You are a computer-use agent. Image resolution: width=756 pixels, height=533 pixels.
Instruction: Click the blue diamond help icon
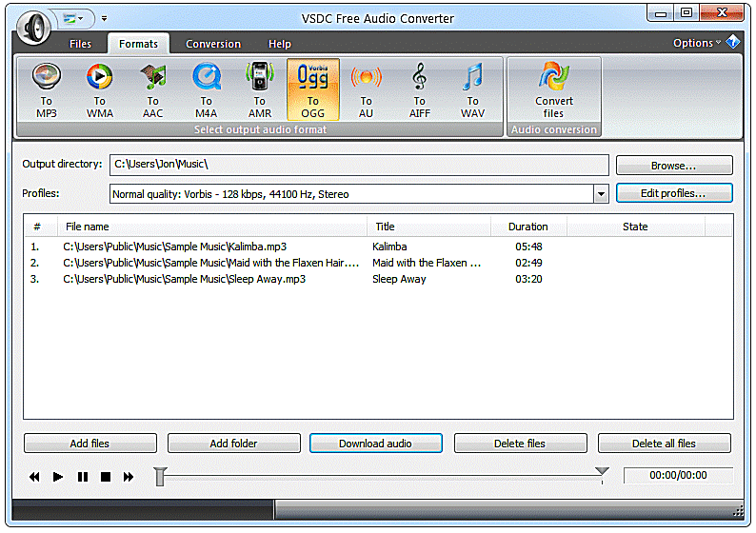(x=733, y=42)
